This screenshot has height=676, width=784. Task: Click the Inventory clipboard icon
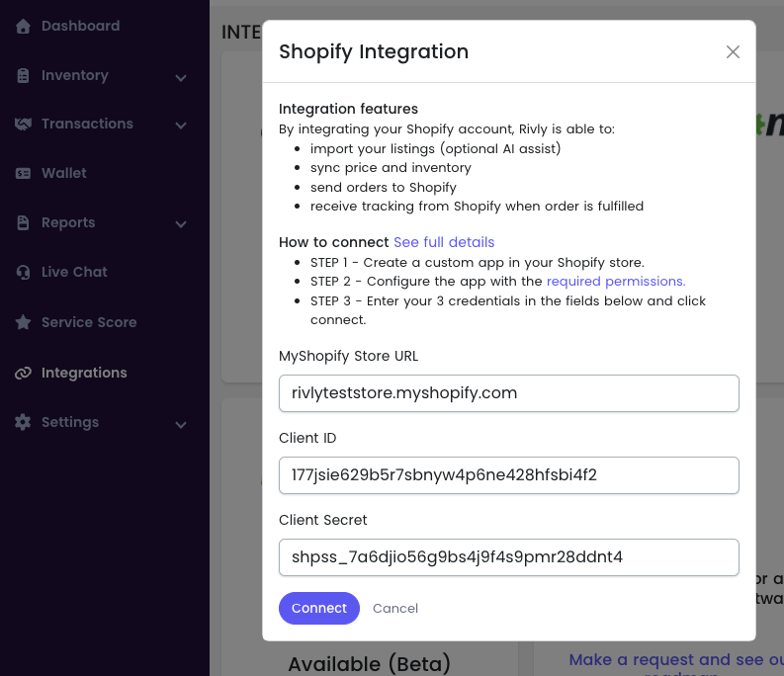point(23,75)
